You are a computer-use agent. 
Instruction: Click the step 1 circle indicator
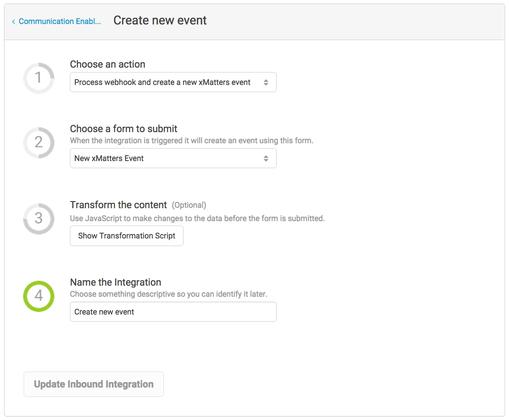39,78
